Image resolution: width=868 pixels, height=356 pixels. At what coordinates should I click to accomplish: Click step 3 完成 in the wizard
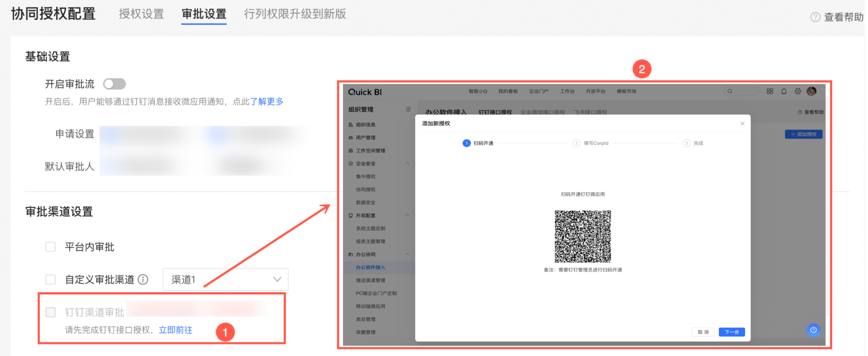point(693,143)
